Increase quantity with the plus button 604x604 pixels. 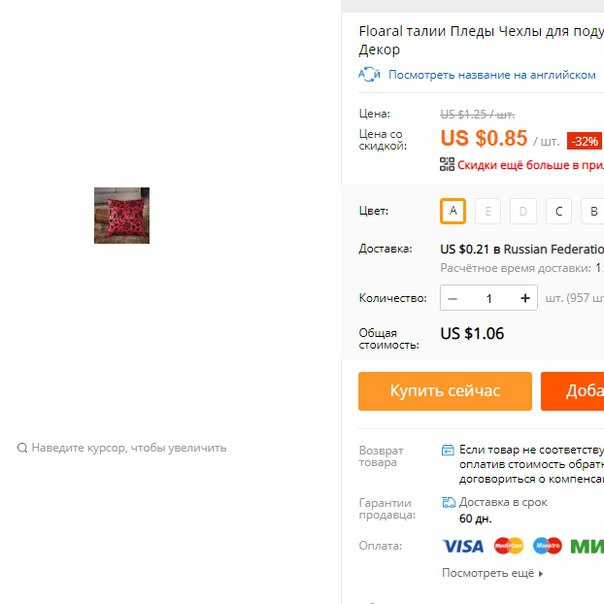[525, 298]
